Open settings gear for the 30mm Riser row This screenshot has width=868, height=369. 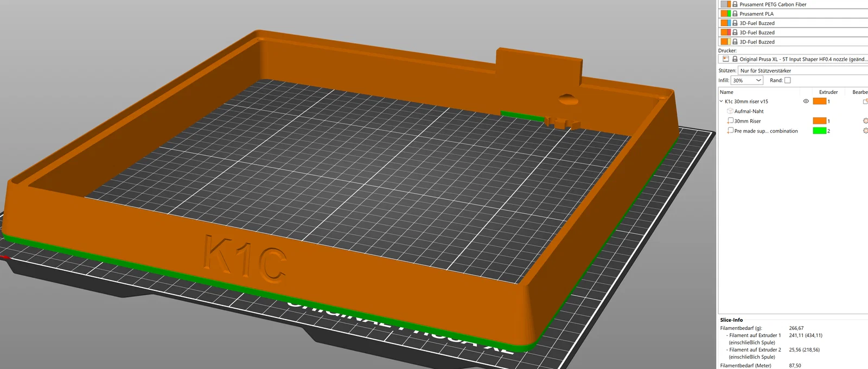coord(865,121)
